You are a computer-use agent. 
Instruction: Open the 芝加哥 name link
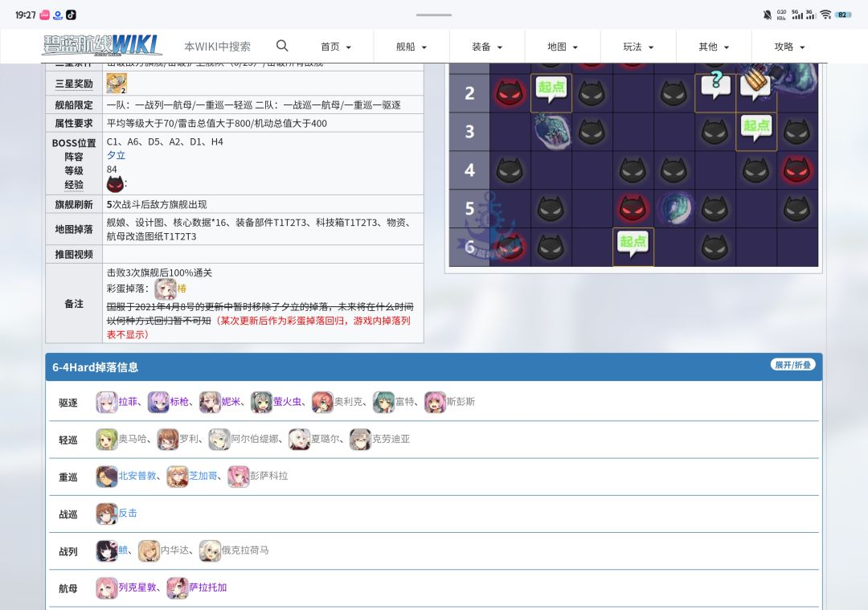click(x=203, y=476)
